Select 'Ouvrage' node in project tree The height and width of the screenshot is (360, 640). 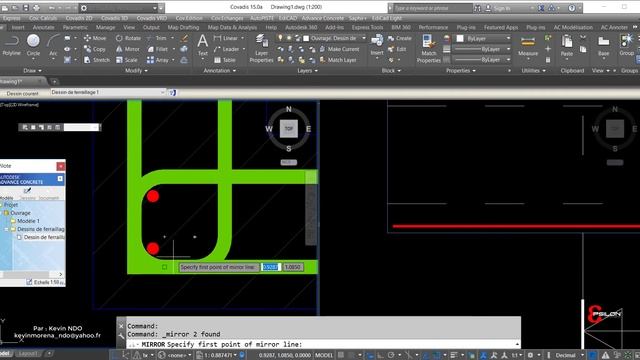[x=20, y=213]
